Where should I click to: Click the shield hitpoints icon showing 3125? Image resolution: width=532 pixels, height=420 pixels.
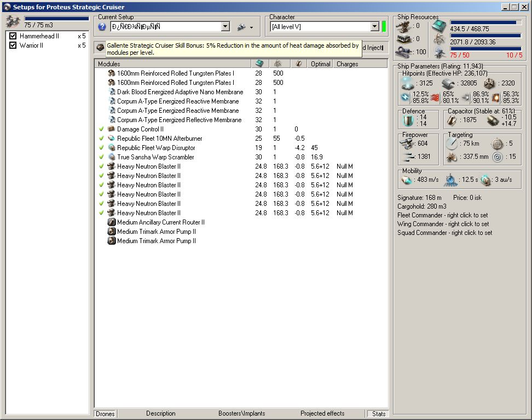407,83
